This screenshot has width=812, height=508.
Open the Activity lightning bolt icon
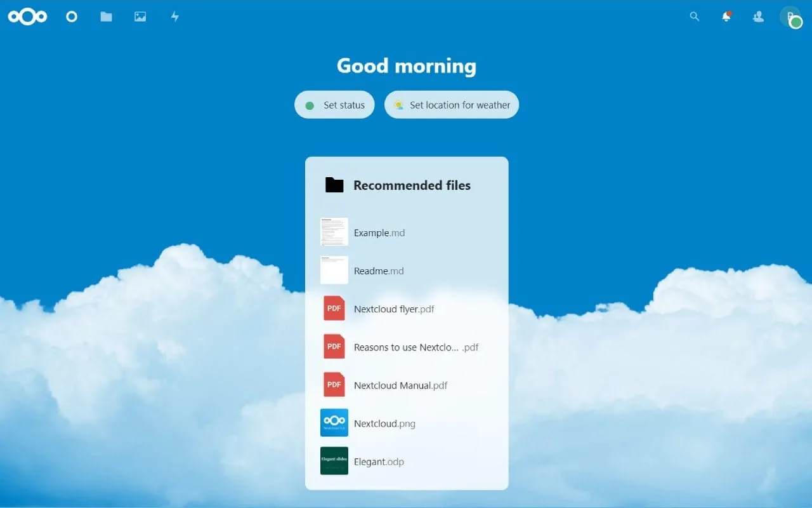coord(175,17)
